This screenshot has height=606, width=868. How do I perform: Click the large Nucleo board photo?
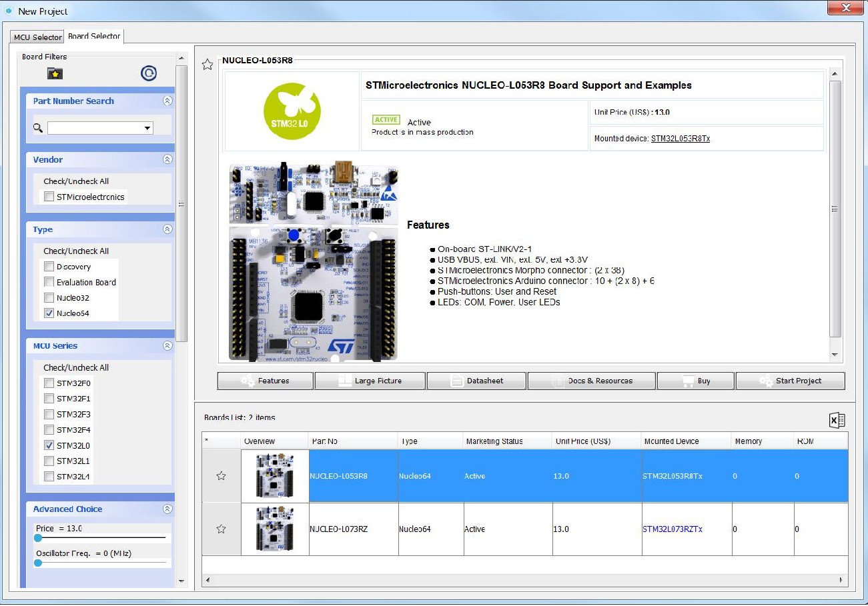[314, 261]
